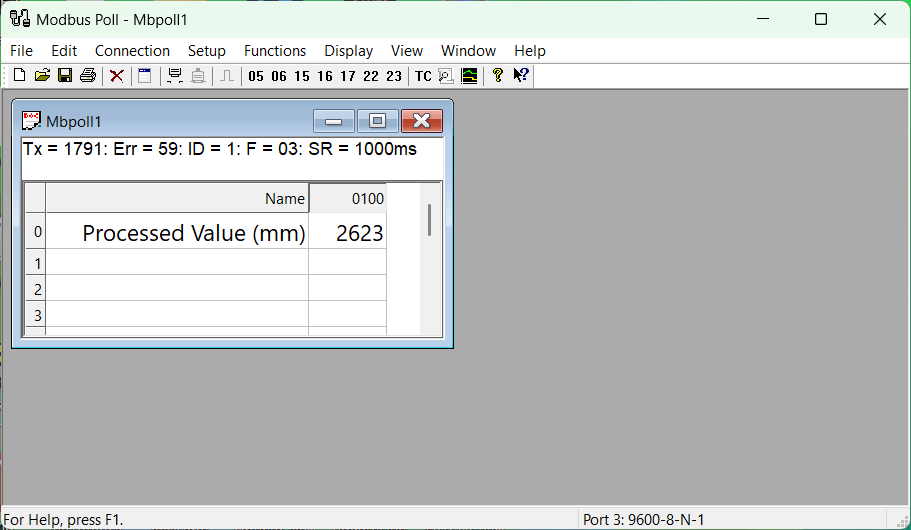Viewport: 911px width, 530px height.
Task: Open the Window menu
Action: (468, 51)
